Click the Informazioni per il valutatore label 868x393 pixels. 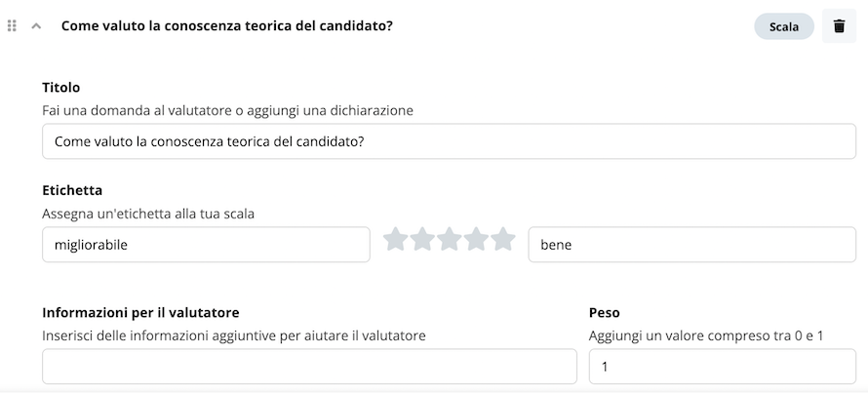[x=140, y=313]
